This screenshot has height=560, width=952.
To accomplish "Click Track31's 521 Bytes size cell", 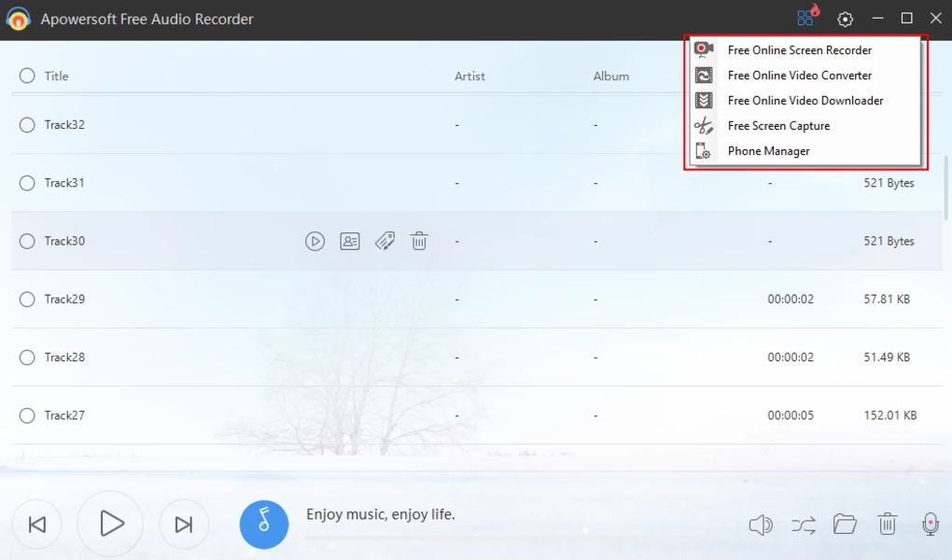I will [889, 183].
